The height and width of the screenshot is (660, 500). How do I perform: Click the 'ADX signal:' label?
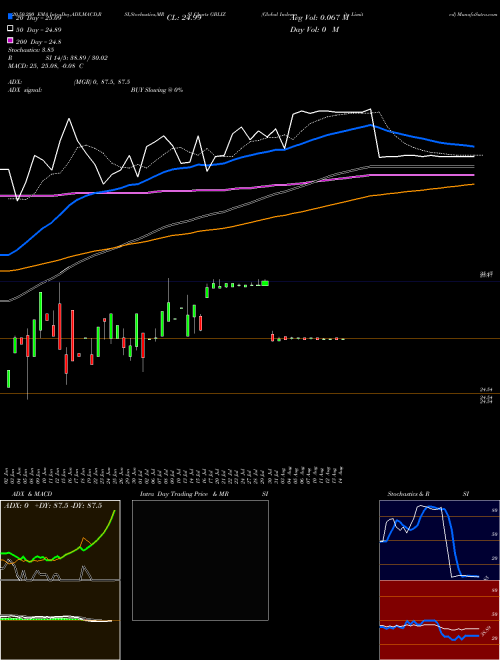coord(25,90)
